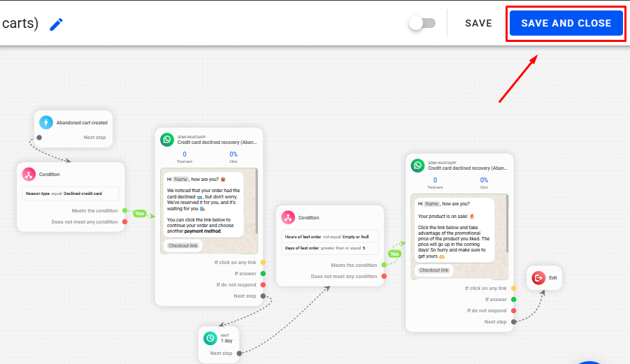Click the Checkout link in second message

(x=434, y=270)
